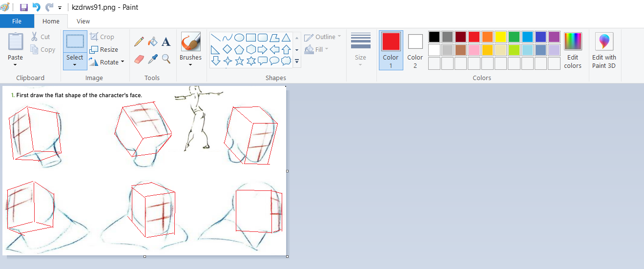644x269 pixels.
Task: Expand the Brushes dropdown arrow
Action: coord(190,64)
